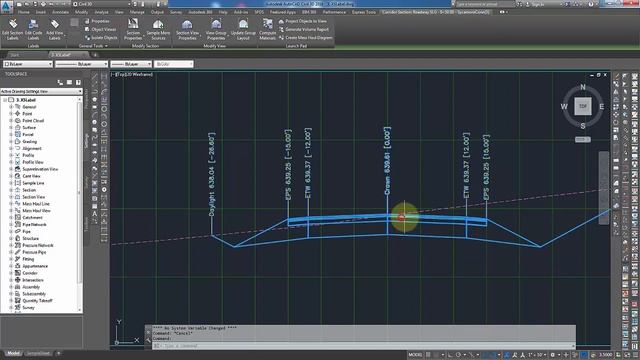
Task: Select Sample Line in settings tree
Action: [33, 183]
